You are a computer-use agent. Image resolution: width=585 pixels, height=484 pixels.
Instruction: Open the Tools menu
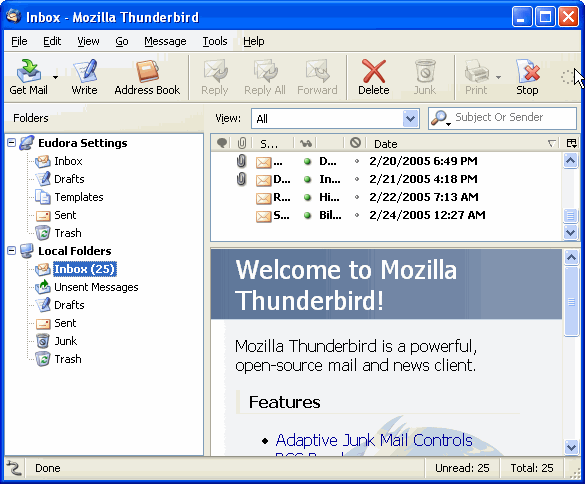tap(215, 41)
